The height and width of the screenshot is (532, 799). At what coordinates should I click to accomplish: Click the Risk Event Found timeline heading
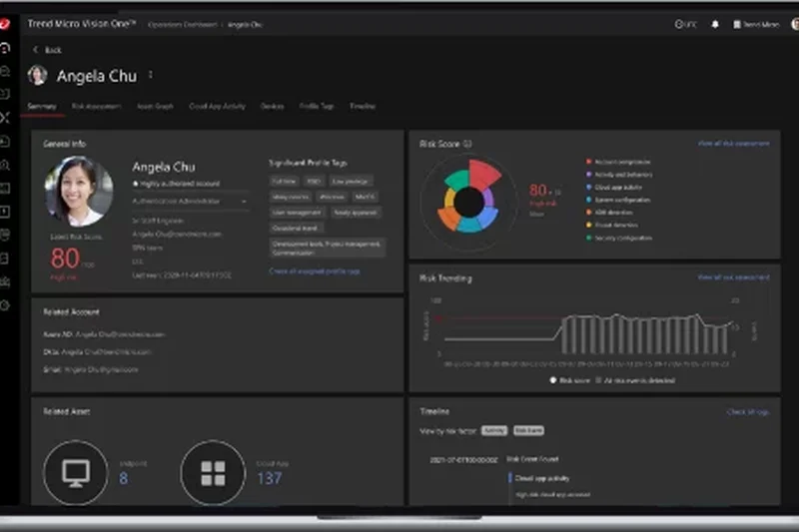tap(532, 459)
